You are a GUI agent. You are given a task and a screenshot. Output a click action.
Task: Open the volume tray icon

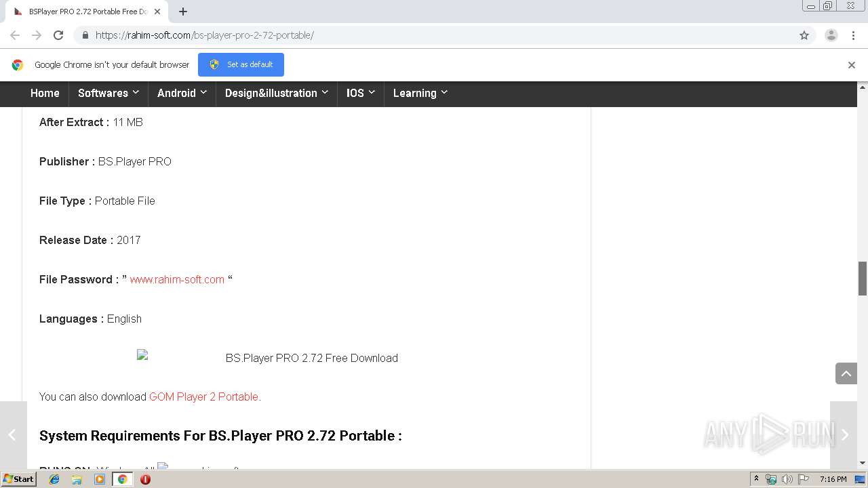pos(787,479)
